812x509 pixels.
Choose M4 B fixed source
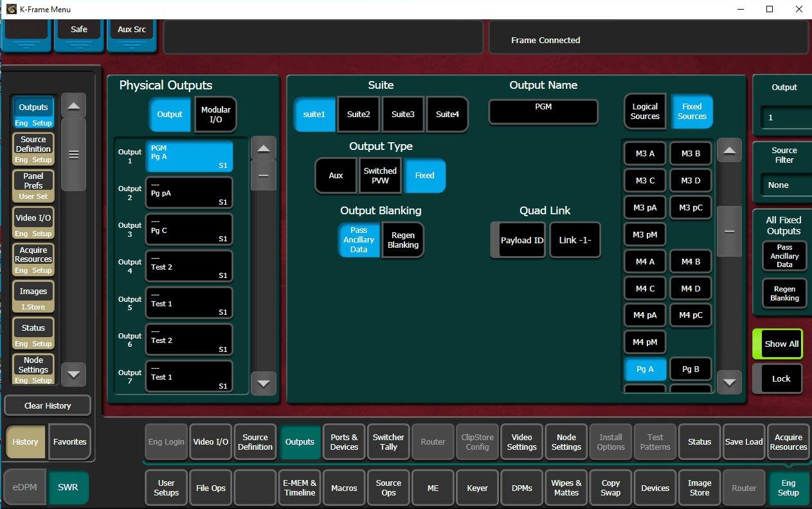coord(691,262)
